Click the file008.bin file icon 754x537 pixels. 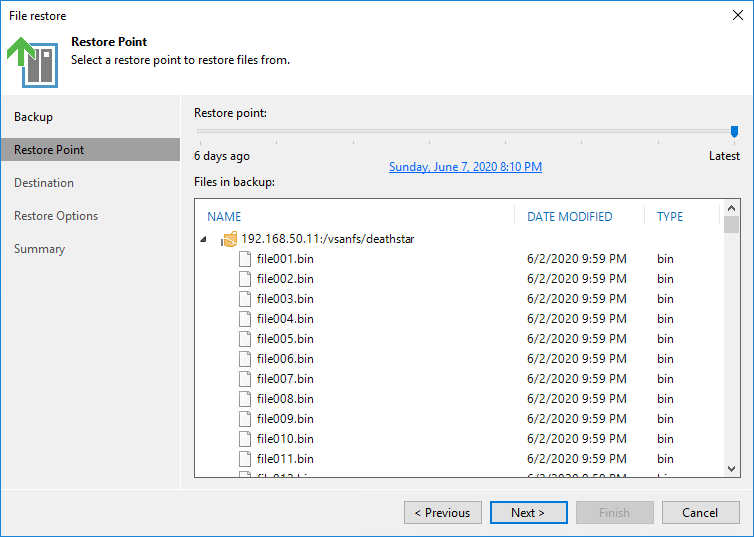click(x=245, y=399)
